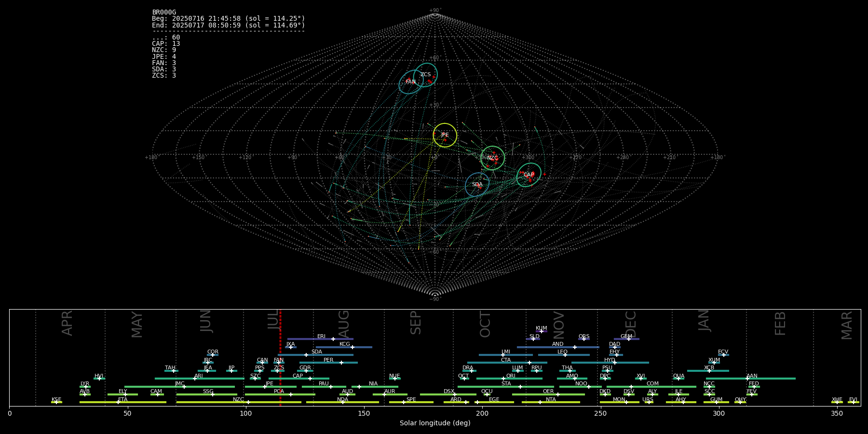
Task: Click the 150 tick on solar longitude axis
Action: pos(364,414)
